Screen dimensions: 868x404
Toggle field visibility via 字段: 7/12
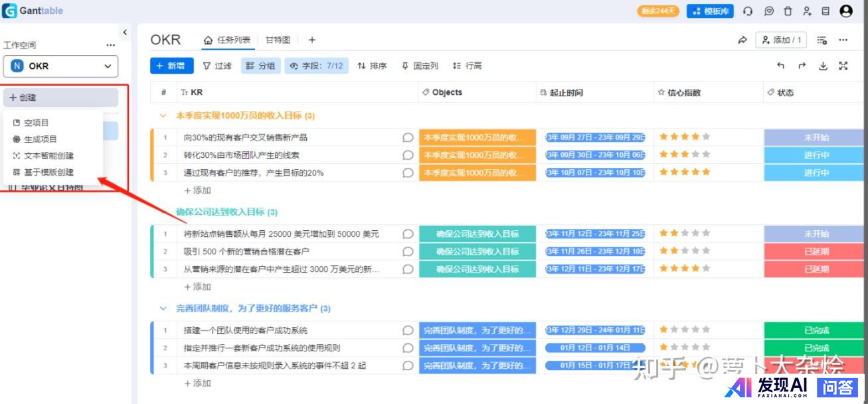pyautogui.click(x=317, y=66)
